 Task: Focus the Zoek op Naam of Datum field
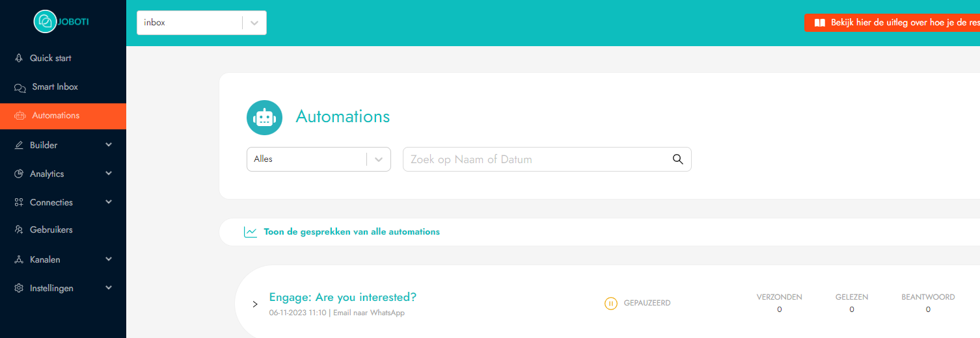(x=537, y=159)
